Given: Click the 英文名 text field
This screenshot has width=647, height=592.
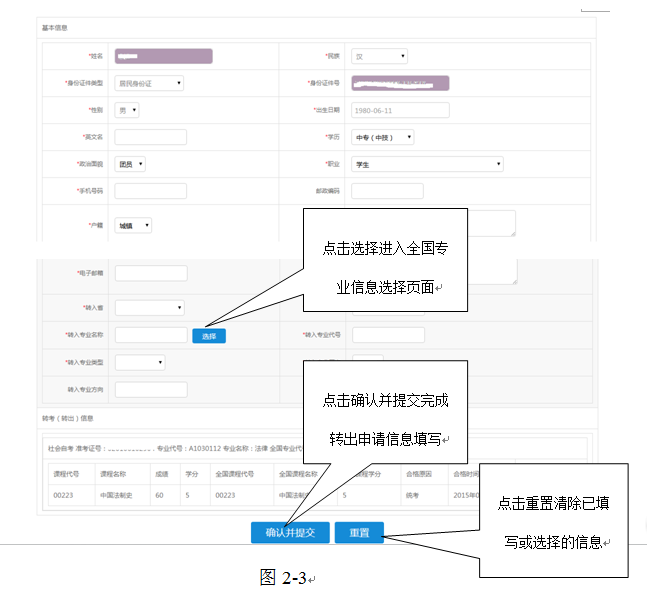Looking at the screenshot, I should click(x=151, y=137).
